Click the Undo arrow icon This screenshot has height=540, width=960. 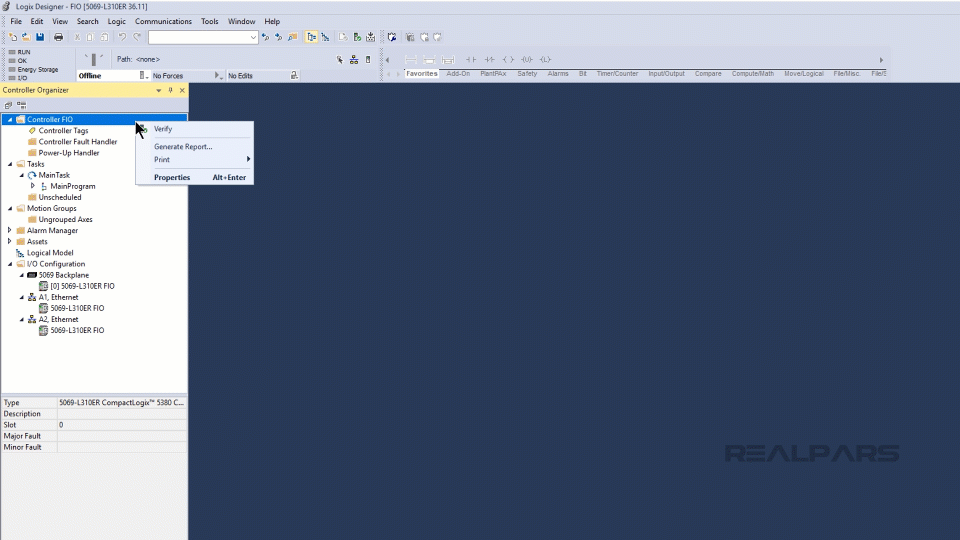[122, 37]
